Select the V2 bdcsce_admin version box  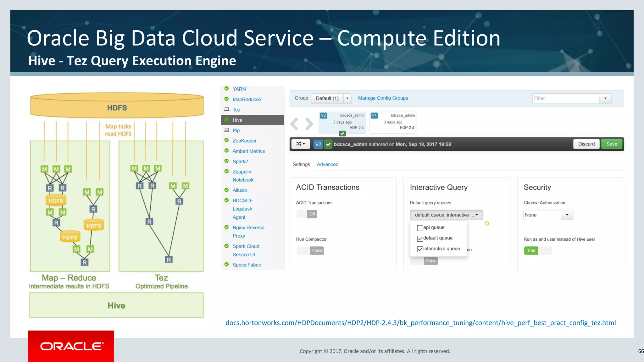(342, 122)
